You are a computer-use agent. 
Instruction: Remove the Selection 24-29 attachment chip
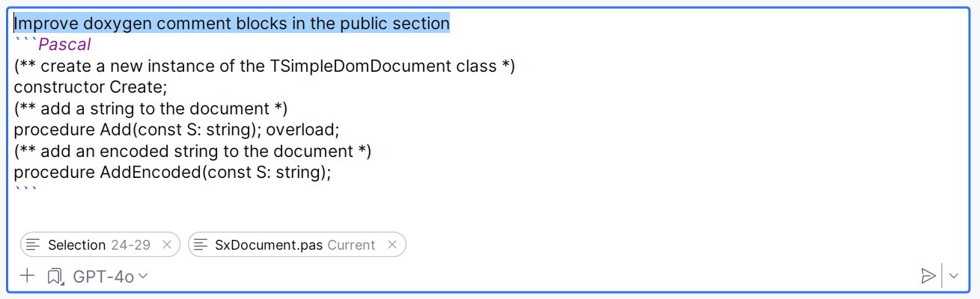click(167, 244)
